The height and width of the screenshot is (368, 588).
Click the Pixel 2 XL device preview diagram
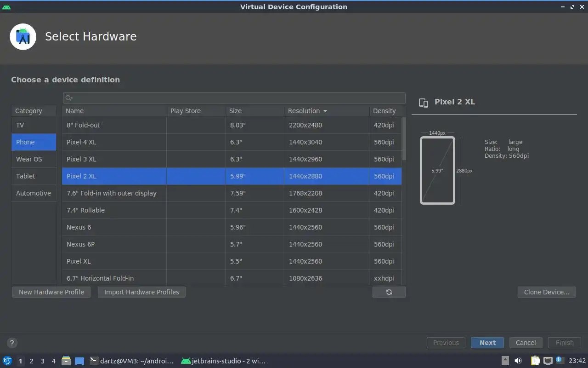tap(437, 170)
